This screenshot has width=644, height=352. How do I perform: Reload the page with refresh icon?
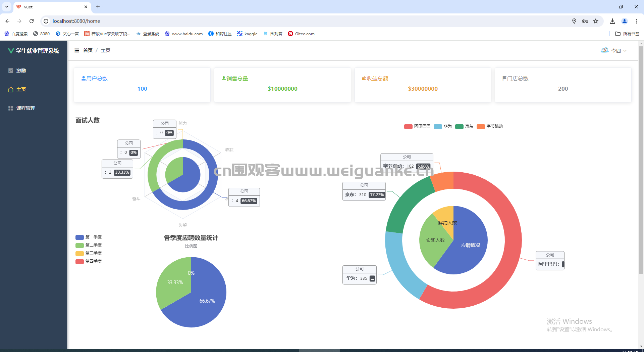pos(32,21)
